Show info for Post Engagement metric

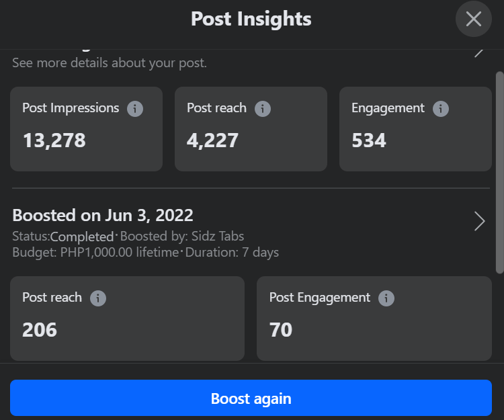(x=386, y=298)
